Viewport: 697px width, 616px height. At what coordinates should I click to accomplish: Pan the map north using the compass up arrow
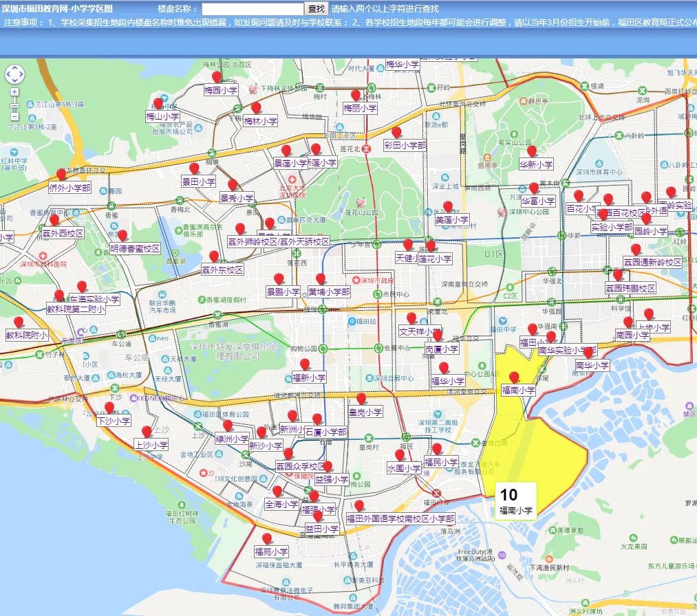[x=14, y=67]
